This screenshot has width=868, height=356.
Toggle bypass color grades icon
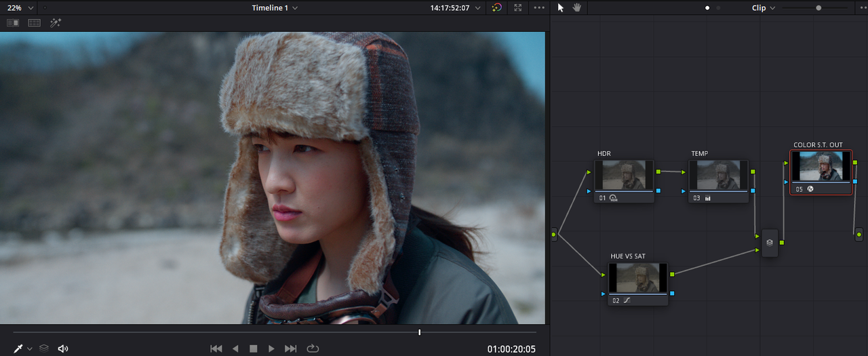tap(497, 7)
